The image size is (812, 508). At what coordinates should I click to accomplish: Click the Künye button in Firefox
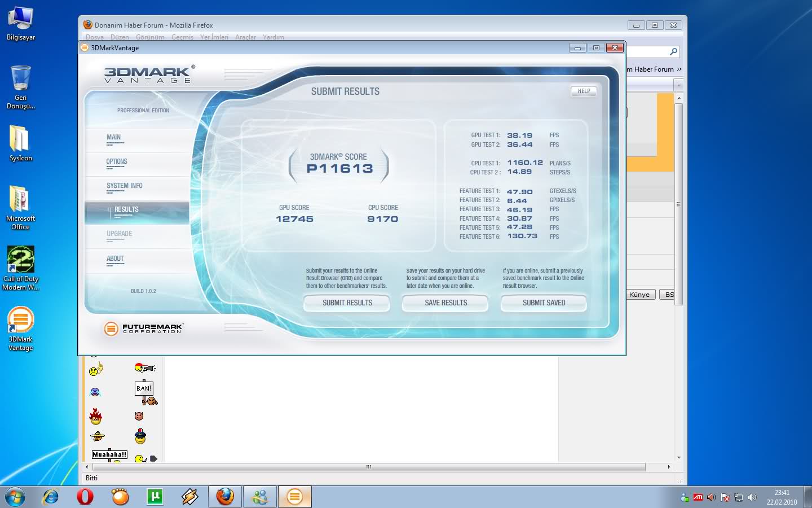[x=639, y=295]
